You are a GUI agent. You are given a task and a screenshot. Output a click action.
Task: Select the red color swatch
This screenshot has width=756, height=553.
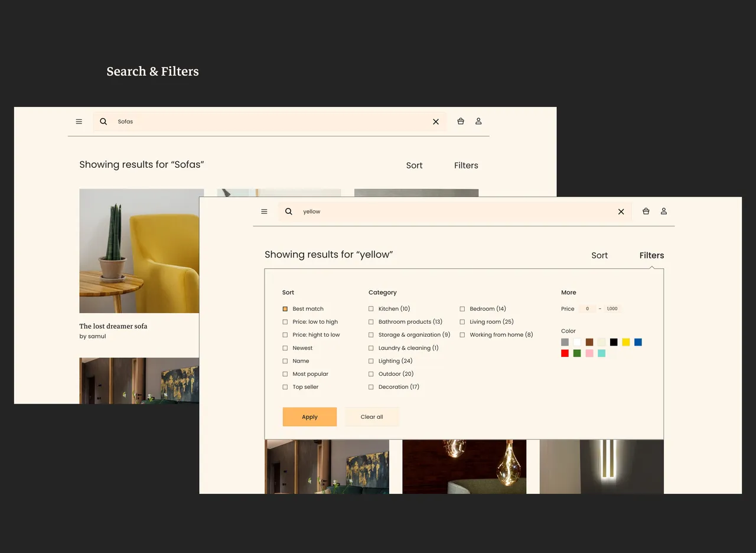[x=565, y=353]
